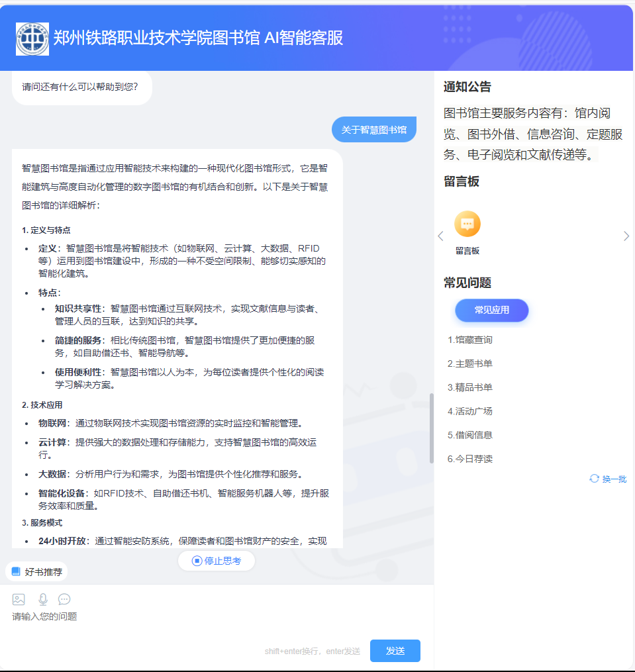Image resolution: width=635 pixels, height=672 pixels.
Task: Go to next item with right chevron
Action: tap(626, 236)
